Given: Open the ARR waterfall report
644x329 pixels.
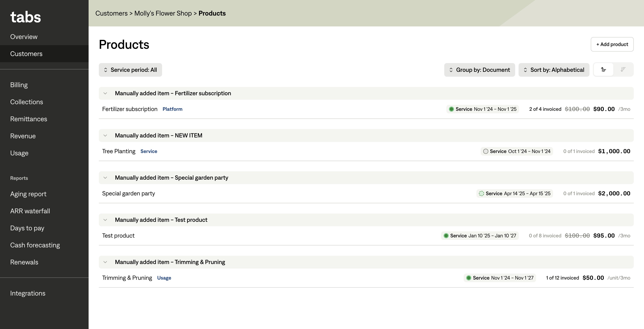Looking at the screenshot, I should tap(30, 211).
